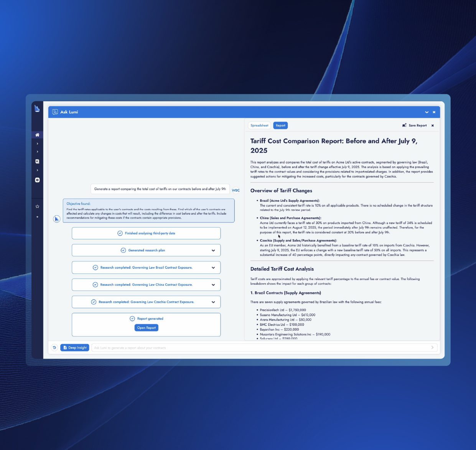Expand the Generated research plan step

click(x=213, y=251)
